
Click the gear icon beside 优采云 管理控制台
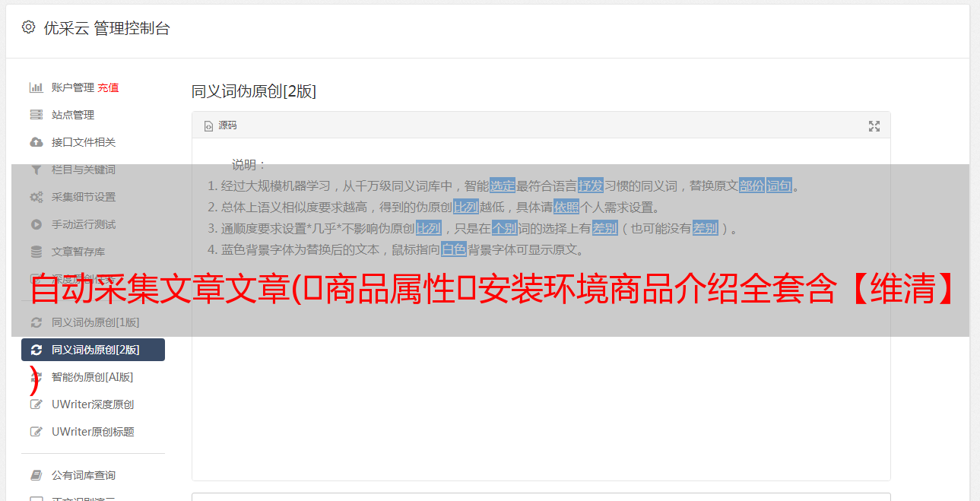28,27
